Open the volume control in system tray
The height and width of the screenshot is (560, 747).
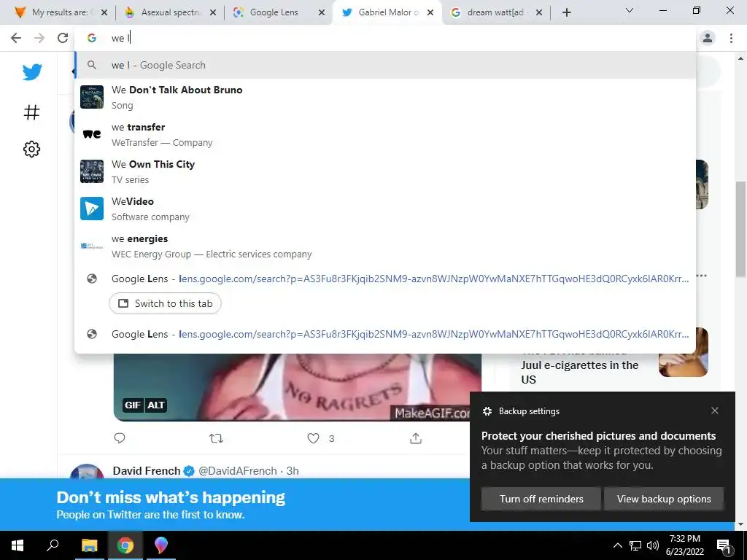pos(653,545)
